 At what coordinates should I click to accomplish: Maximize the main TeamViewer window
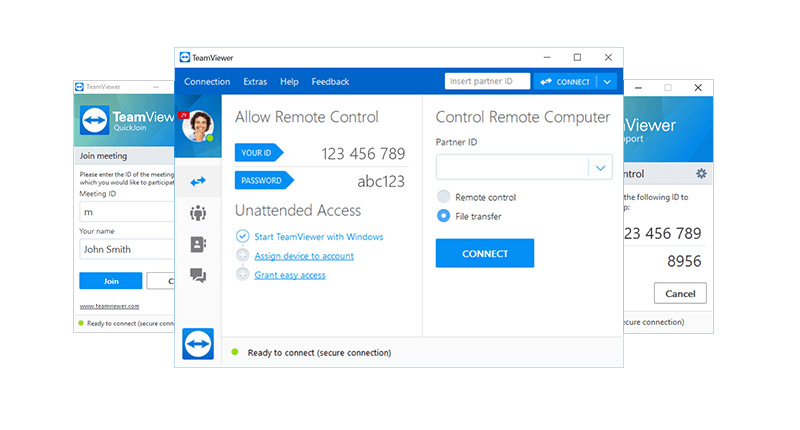point(577,58)
